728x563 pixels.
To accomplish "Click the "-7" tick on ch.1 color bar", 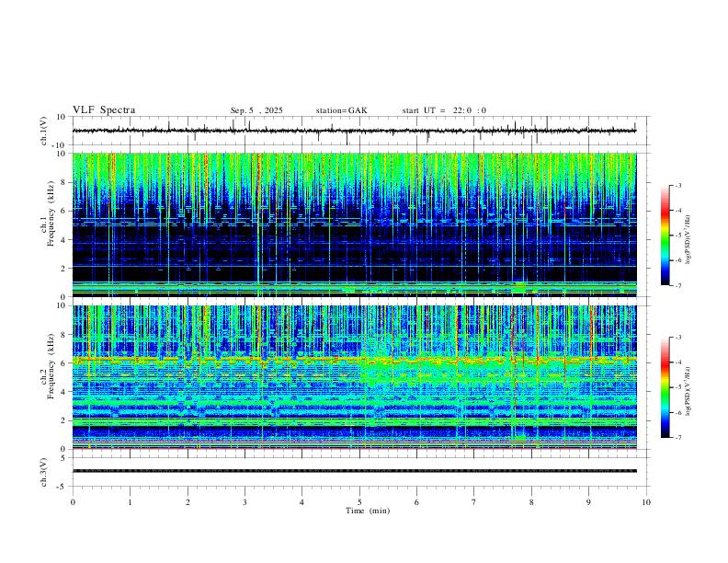I will 677,286.
